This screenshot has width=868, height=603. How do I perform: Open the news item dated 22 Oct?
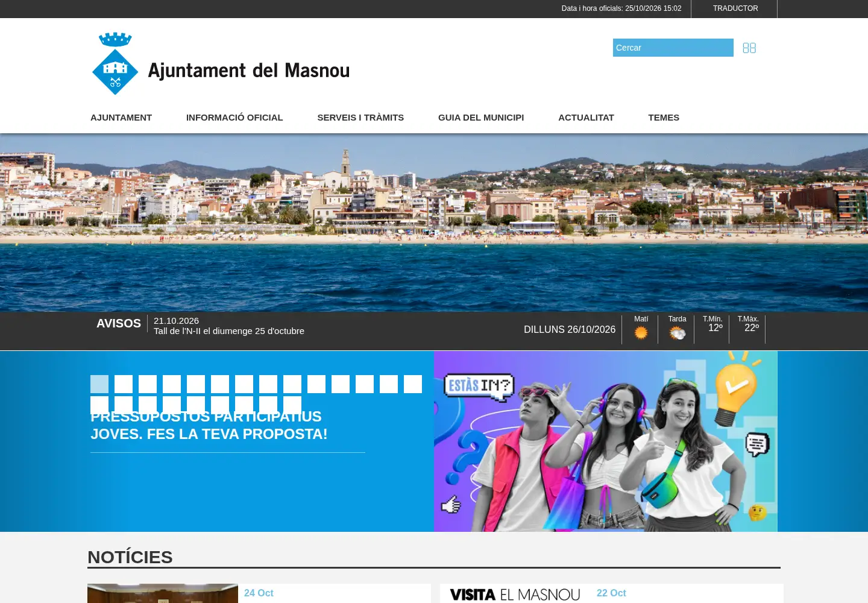pyautogui.click(x=611, y=593)
